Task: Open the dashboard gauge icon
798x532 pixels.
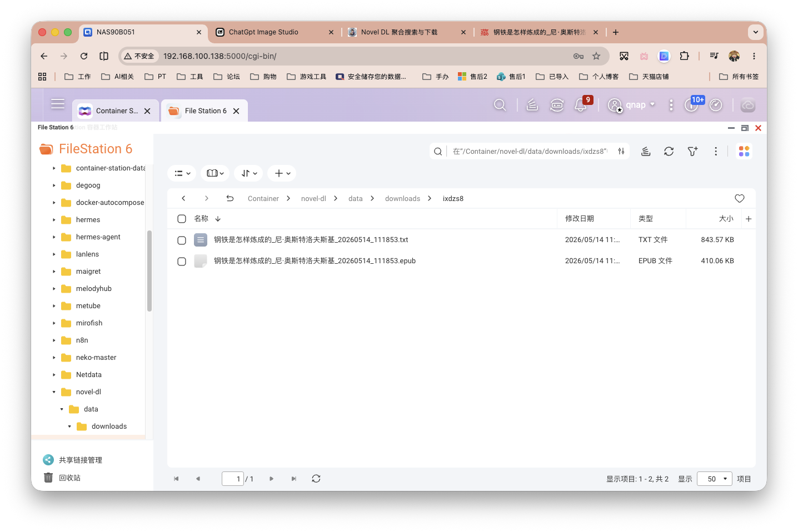Action: click(x=716, y=105)
